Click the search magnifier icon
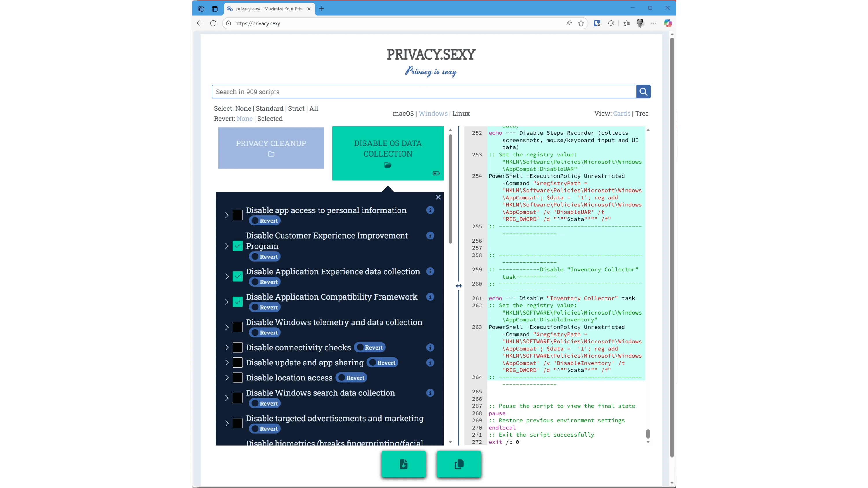Viewport: 868px width, 488px height. click(x=643, y=92)
